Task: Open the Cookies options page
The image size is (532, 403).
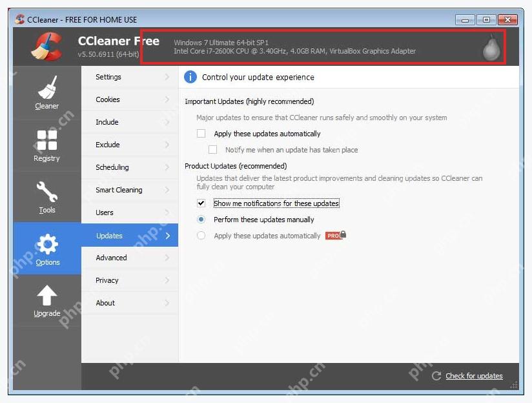Action: tap(130, 99)
